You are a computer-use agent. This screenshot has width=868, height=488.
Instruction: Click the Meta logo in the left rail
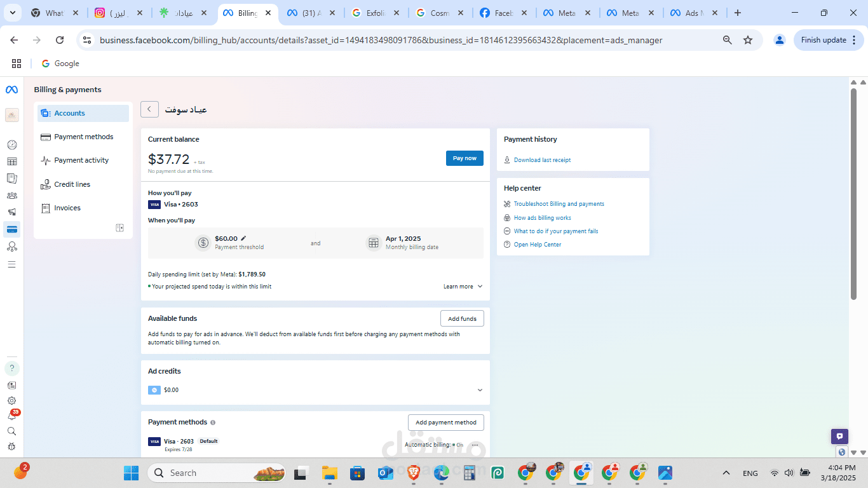point(11,90)
